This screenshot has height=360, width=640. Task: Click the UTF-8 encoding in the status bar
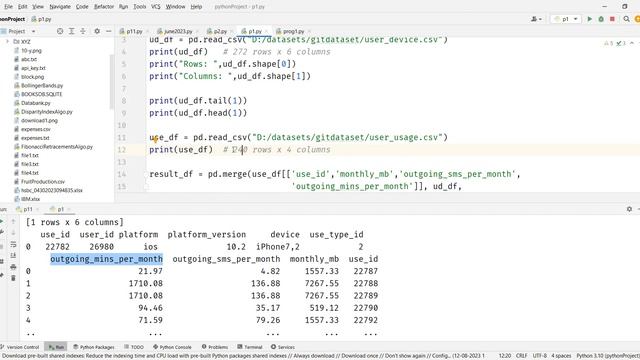(x=540, y=356)
